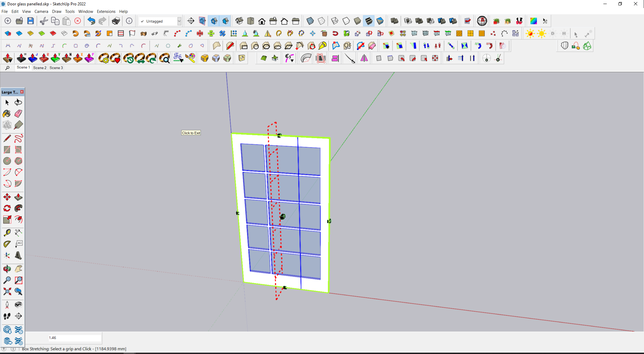Pick the Orbit camera tool
Image resolution: width=644 pixels, height=354 pixels.
tap(7, 269)
